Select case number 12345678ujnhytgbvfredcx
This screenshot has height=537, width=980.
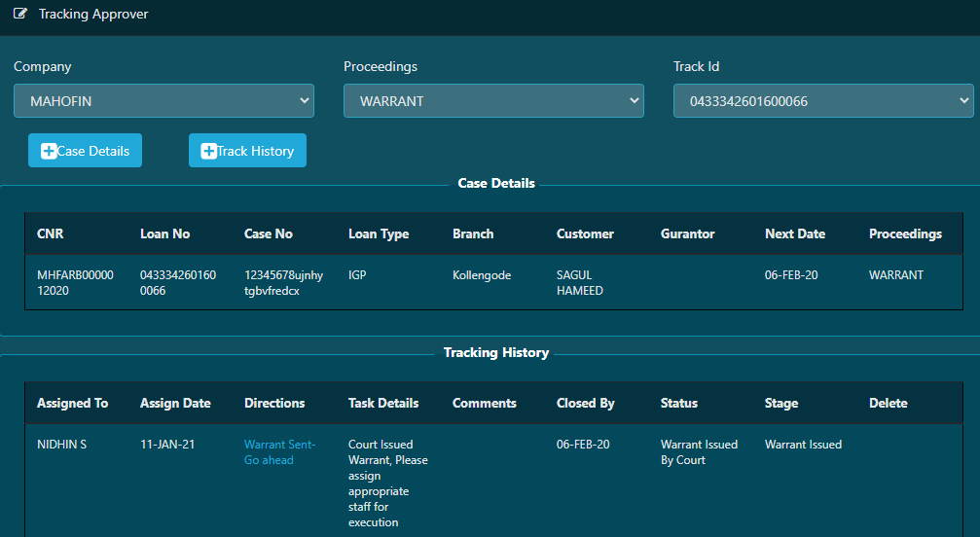pyautogui.click(x=284, y=283)
